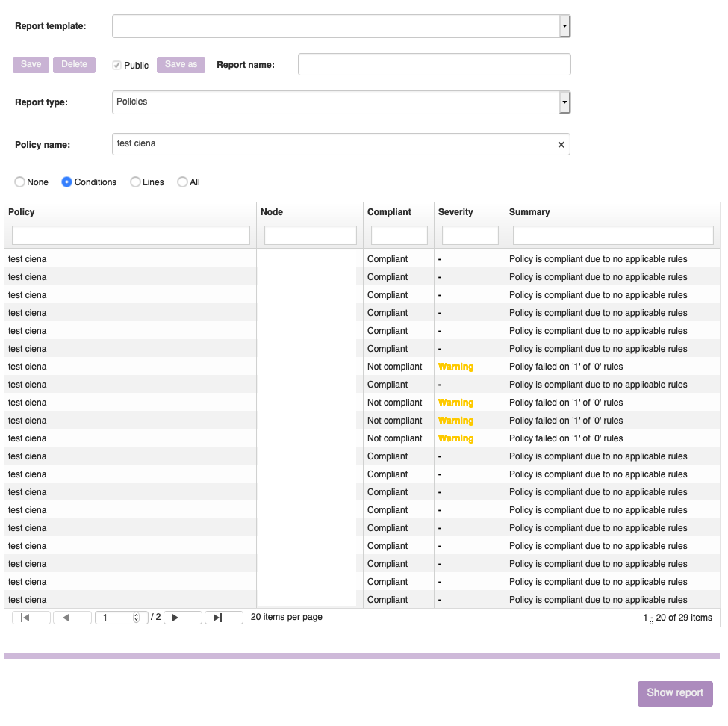This screenshot has height=726, width=728.
Task: Focus the Report name text field
Action: (434, 65)
